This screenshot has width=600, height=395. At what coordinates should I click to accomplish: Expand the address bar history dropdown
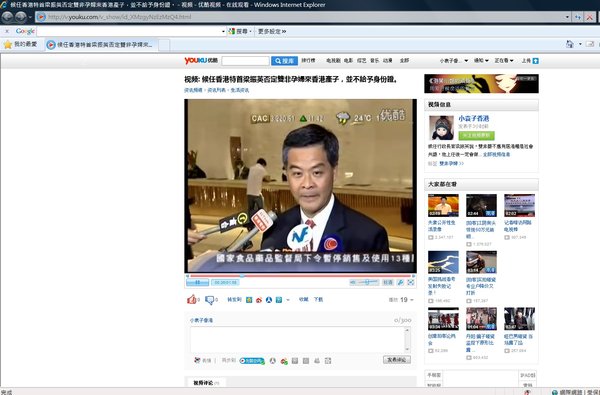(x=567, y=17)
